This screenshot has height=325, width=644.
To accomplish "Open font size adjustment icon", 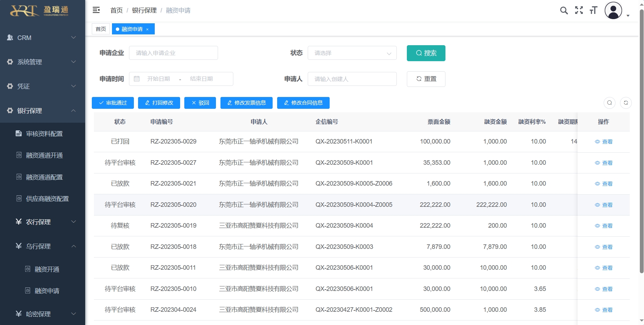I will tap(594, 10).
